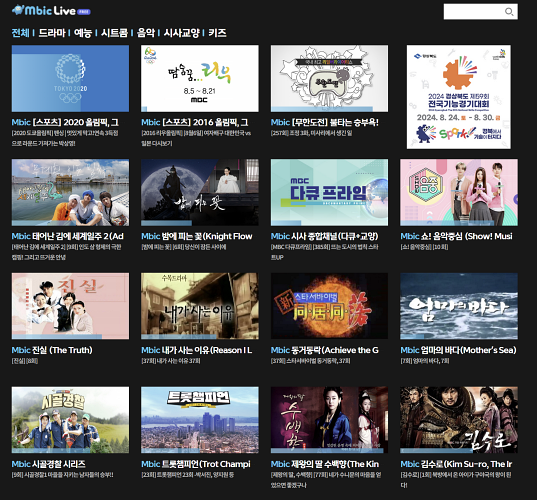The height and width of the screenshot is (500, 537).
Task: Click the '[스포츠] 2020 올림픽' title link
Action: (x=65, y=122)
